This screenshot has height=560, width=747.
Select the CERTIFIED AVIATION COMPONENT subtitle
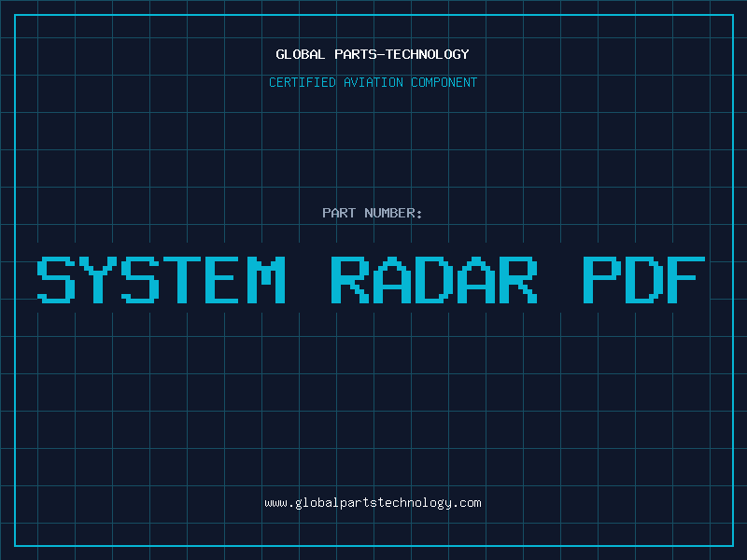click(x=373, y=82)
